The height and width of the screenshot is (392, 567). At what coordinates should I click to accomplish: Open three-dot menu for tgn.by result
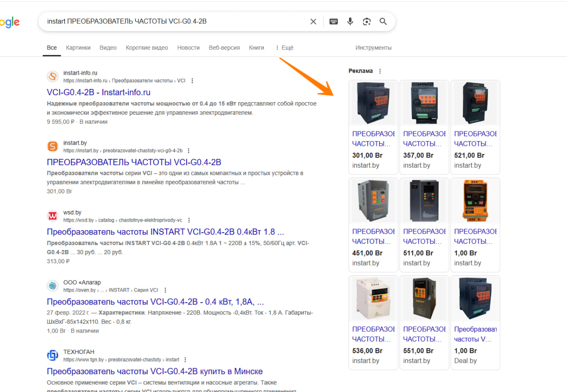(x=185, y=360)
